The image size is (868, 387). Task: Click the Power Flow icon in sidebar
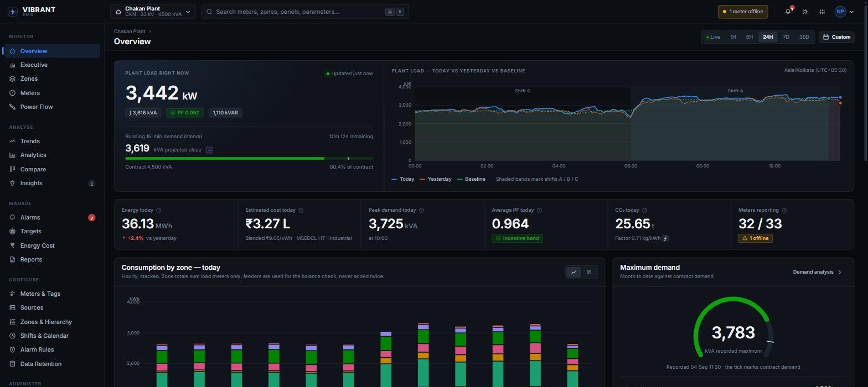tap(12, 107)
